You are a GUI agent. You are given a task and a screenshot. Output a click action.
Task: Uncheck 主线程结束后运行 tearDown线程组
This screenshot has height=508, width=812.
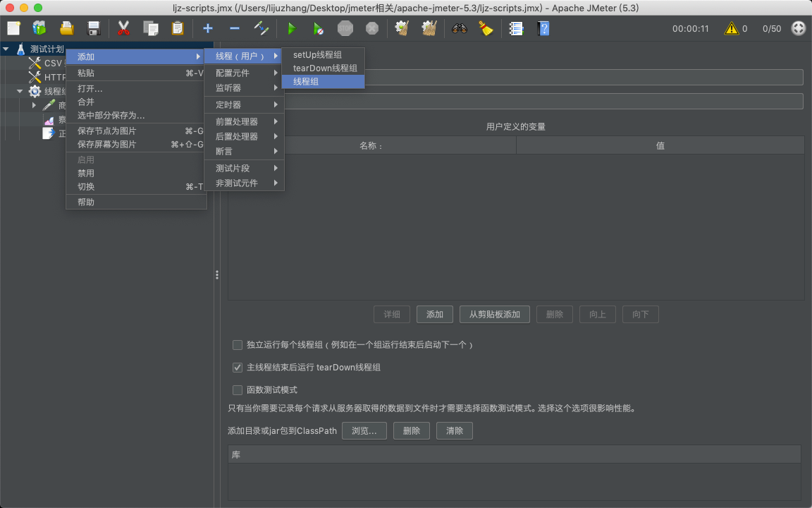tap(237, 368)
